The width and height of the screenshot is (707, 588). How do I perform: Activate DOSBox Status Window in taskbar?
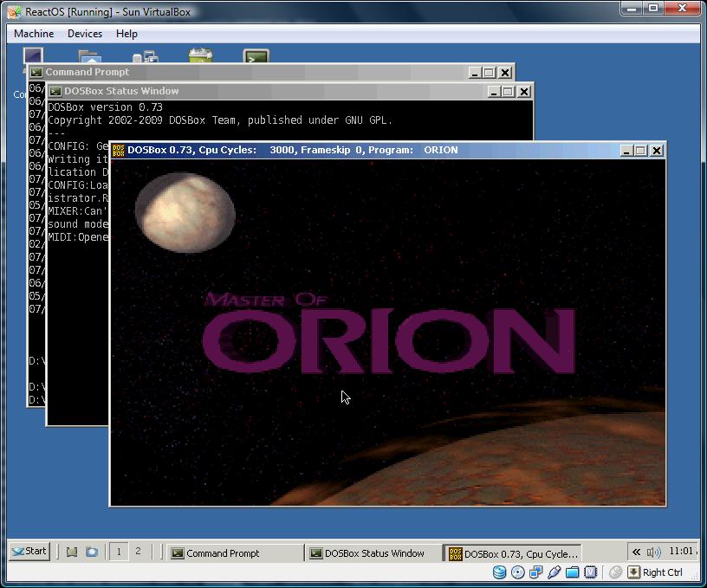(x=373, y=552)
